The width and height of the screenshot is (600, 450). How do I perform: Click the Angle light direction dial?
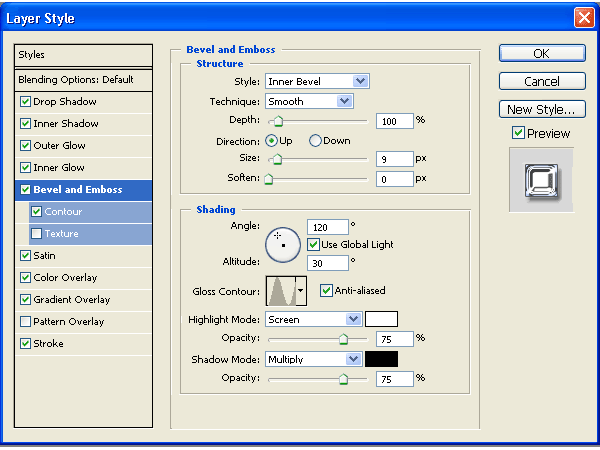tap(282, 243)
